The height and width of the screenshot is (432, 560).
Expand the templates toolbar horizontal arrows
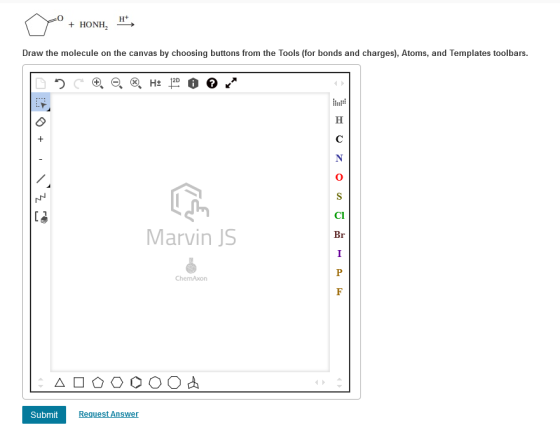[320, 382]
